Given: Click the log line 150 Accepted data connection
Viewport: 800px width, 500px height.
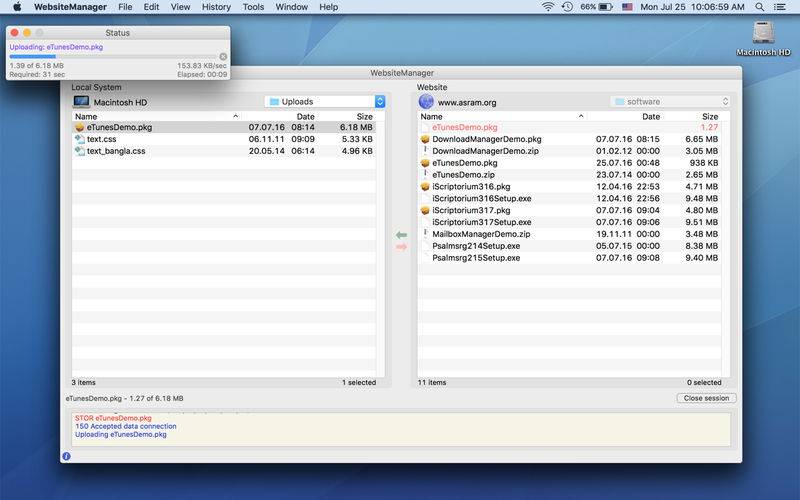Looking at the screenshot, I should (x=126, y=426).
